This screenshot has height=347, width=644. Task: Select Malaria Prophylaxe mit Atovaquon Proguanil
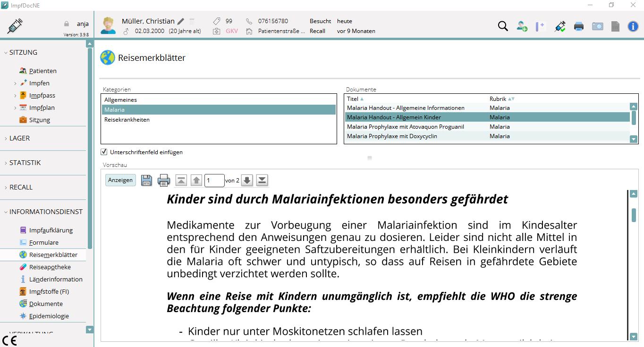[487, 127]
